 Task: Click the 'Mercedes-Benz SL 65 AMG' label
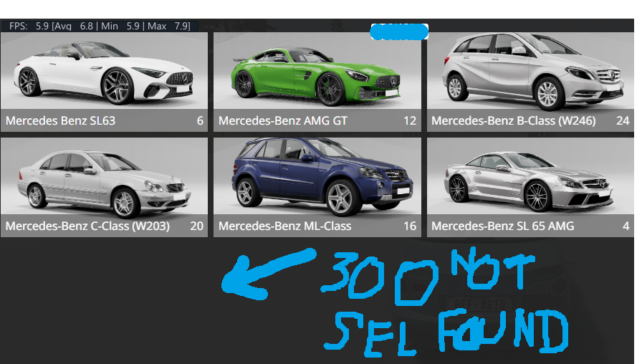point(502,226)
